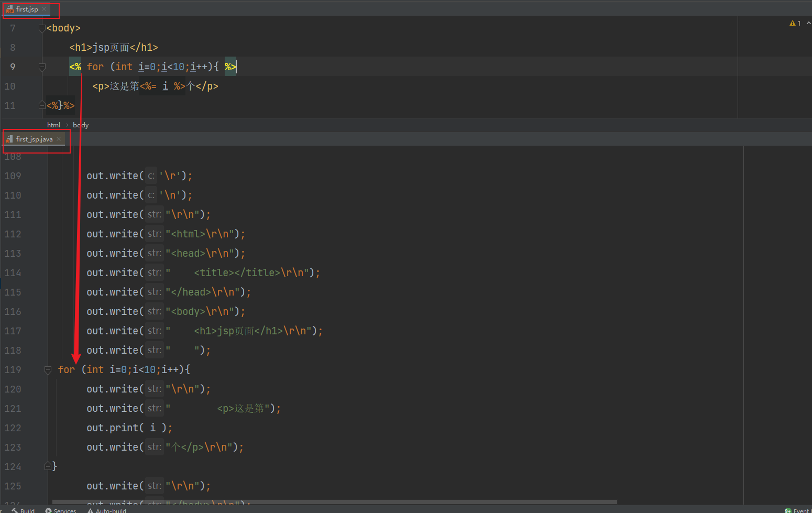Click the folding marker beside line 124
The height and width of the screenshot is (513, 812).
(x=48, y=466)
